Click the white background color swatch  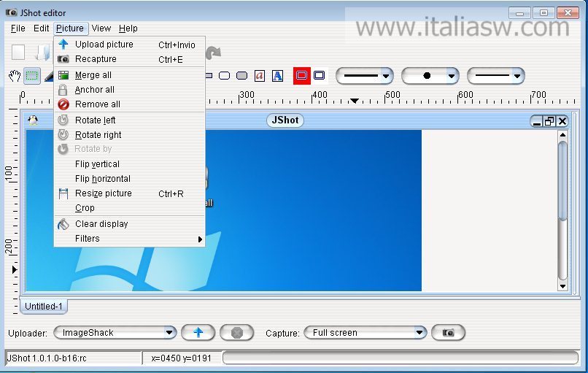coord(320,75)
